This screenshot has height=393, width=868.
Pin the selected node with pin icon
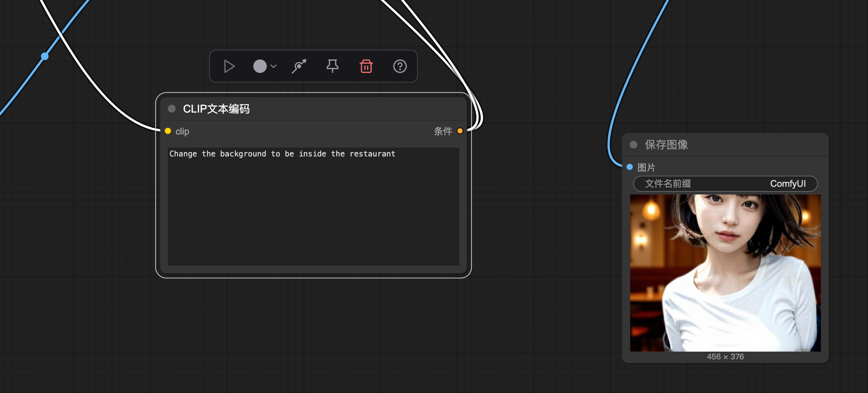[332, 66]
